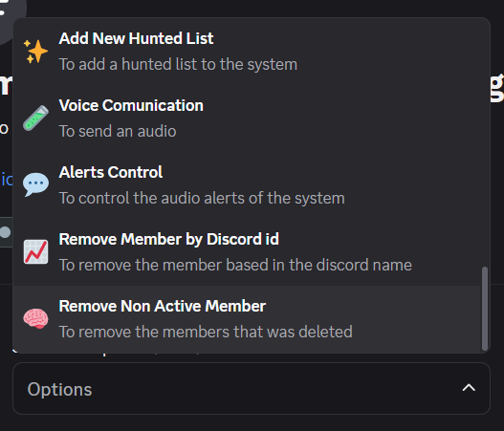This screenshot has height=431, width=504.
Task: Click 'To remove the member based in the discord name'
Action: coord(235,265)
